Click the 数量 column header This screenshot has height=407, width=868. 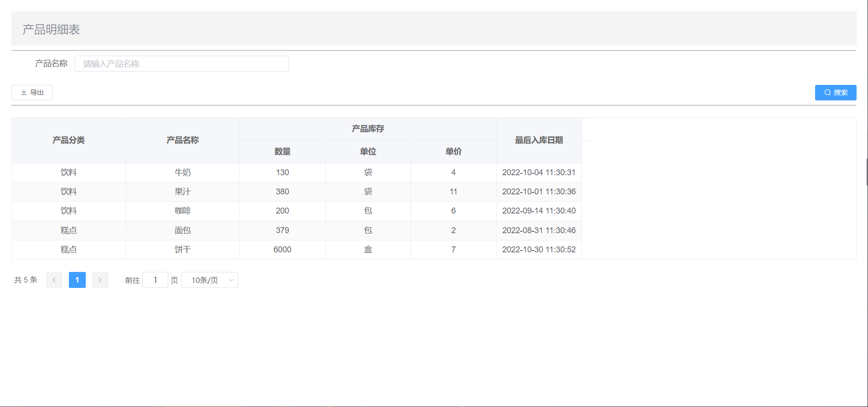(x=282, y=151)
